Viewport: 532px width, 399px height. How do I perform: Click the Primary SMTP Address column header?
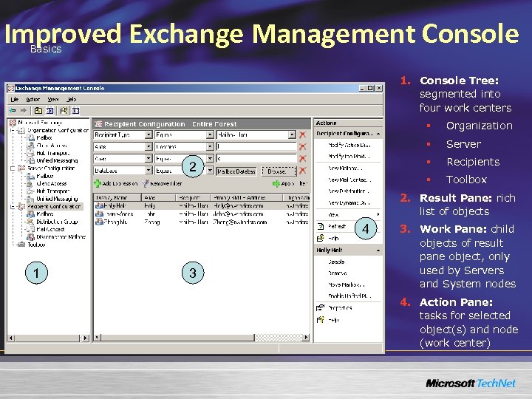(247, 197)
